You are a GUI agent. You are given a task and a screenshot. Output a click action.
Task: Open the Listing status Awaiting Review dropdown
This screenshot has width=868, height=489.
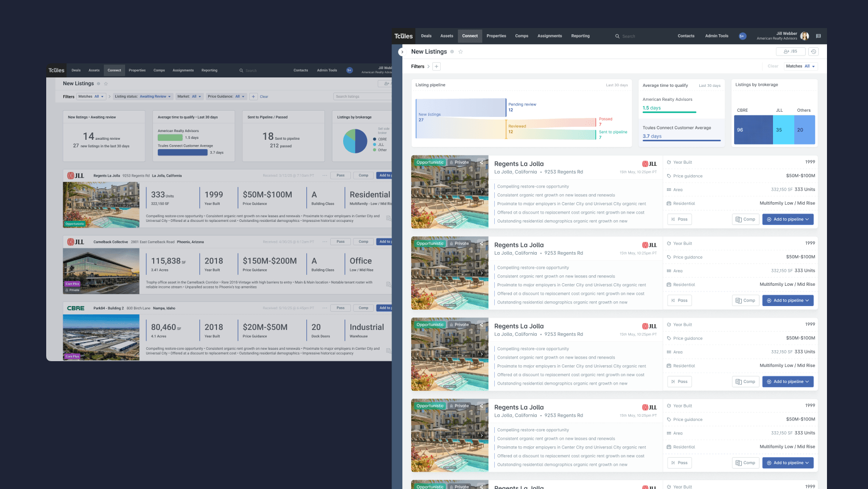(x=143, y=97)
